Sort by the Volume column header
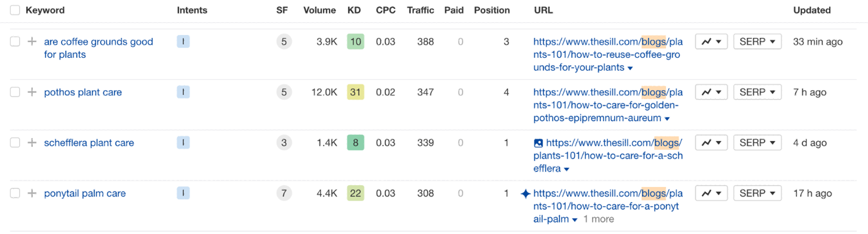The height and width of the screenshot is (234, 868). (x=319, y=10)
